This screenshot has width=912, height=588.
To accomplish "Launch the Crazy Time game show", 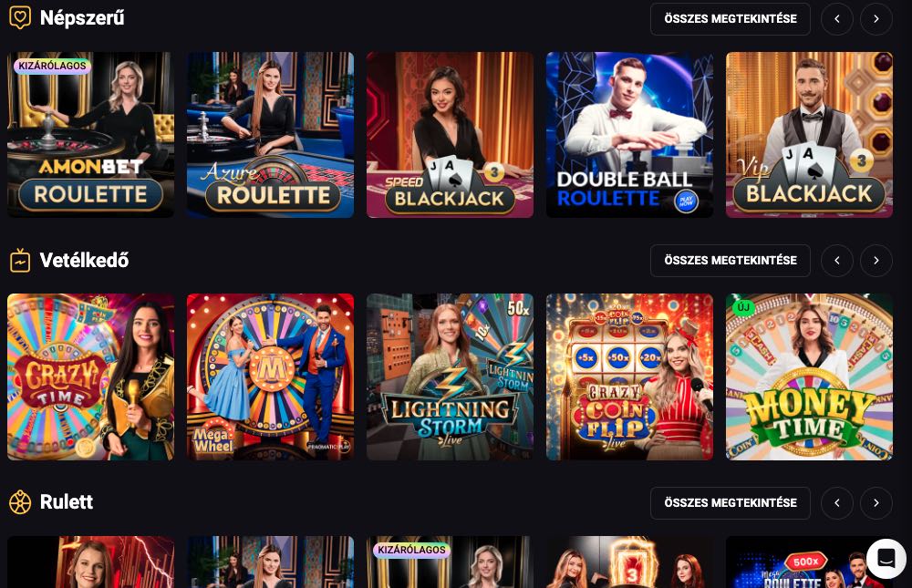I will click(x=90, y=377).
